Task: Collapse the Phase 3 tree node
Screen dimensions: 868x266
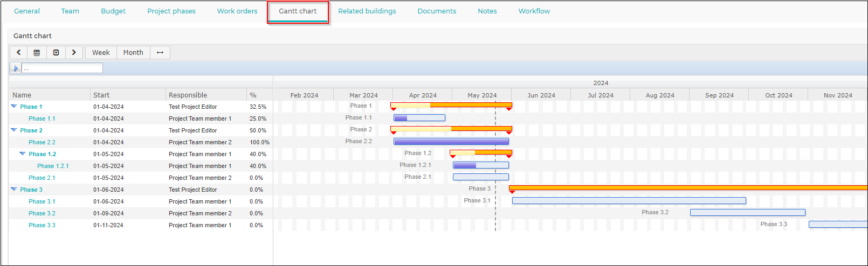Action: pos(14,190)
